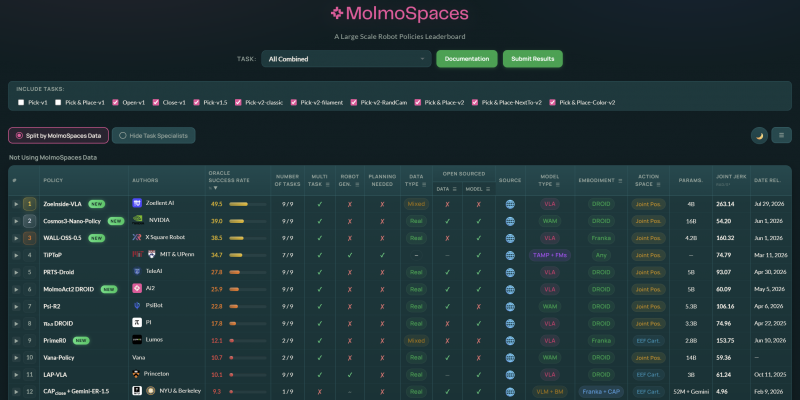Click the TAMP + FMs model tag
Viewport: 800px width, 400px height.
[x=549, y=255]
